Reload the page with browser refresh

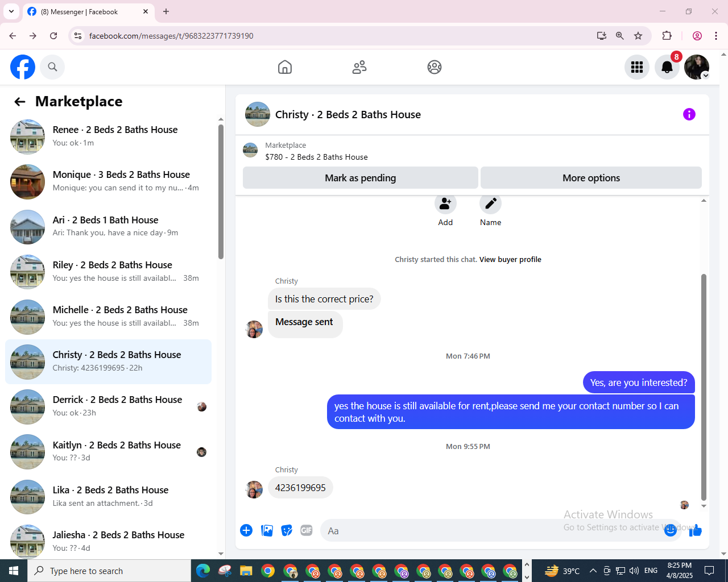click(53, 36)
